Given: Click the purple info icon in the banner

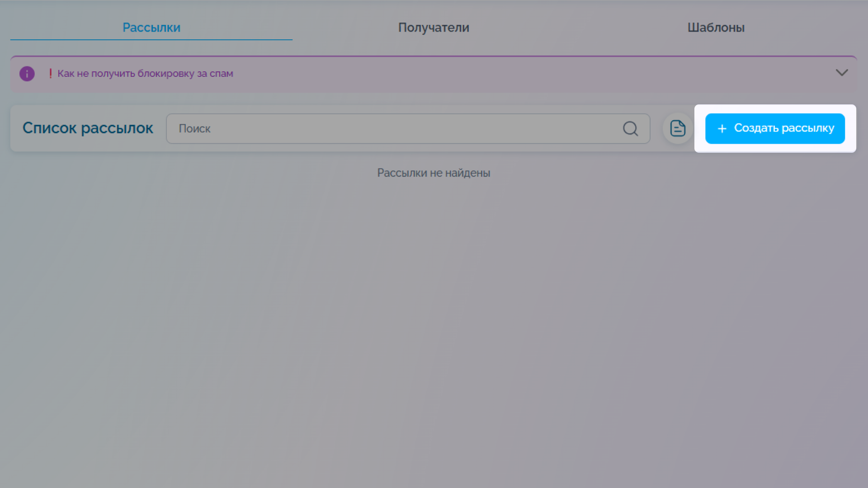Looking at the screenshot, I should coord(27,74).
